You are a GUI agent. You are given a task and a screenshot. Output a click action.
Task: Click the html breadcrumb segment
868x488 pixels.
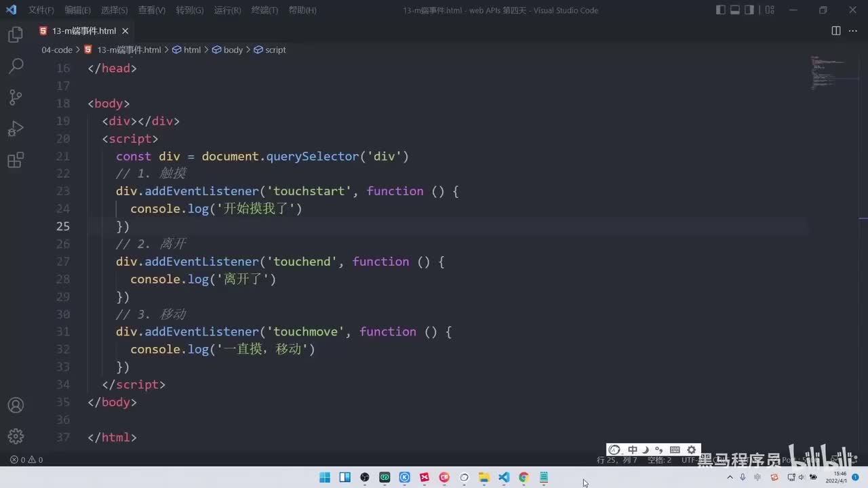pyautogui.click(x=187, y=50)
